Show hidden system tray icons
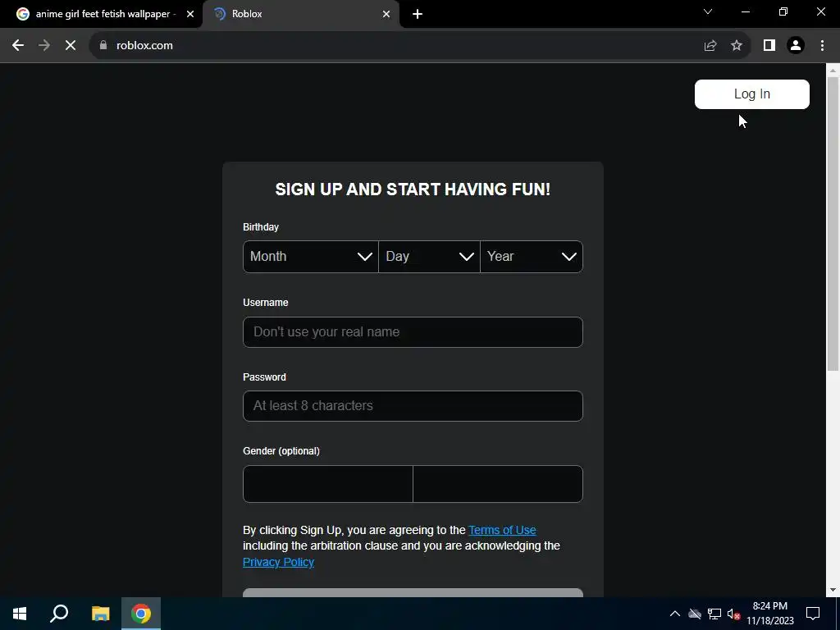The height and width of the screenshot is (630, 840). coord(675,614)
